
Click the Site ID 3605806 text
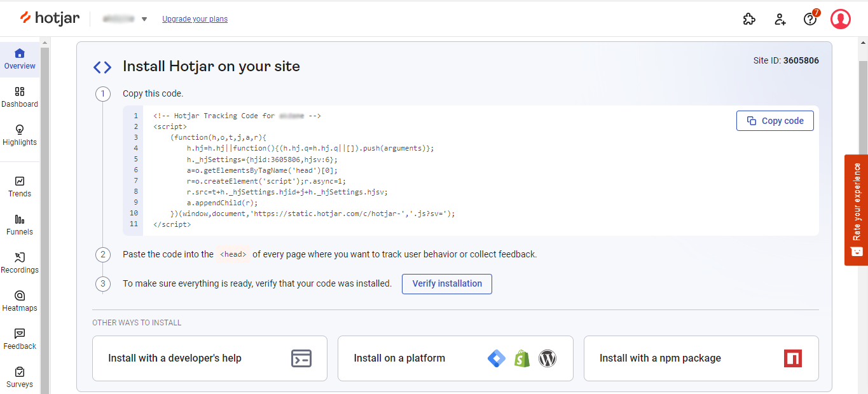(786, 61)
